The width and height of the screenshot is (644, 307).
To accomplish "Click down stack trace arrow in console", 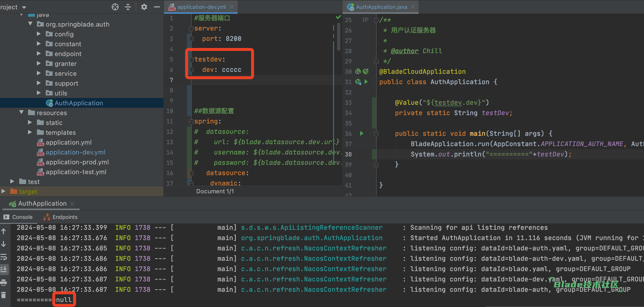I will coord(4,244).
